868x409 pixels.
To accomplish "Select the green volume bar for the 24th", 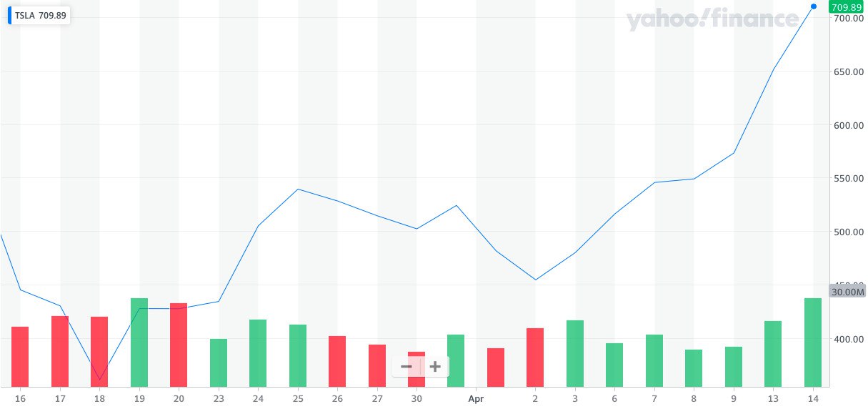I will [x=258, y=353].
